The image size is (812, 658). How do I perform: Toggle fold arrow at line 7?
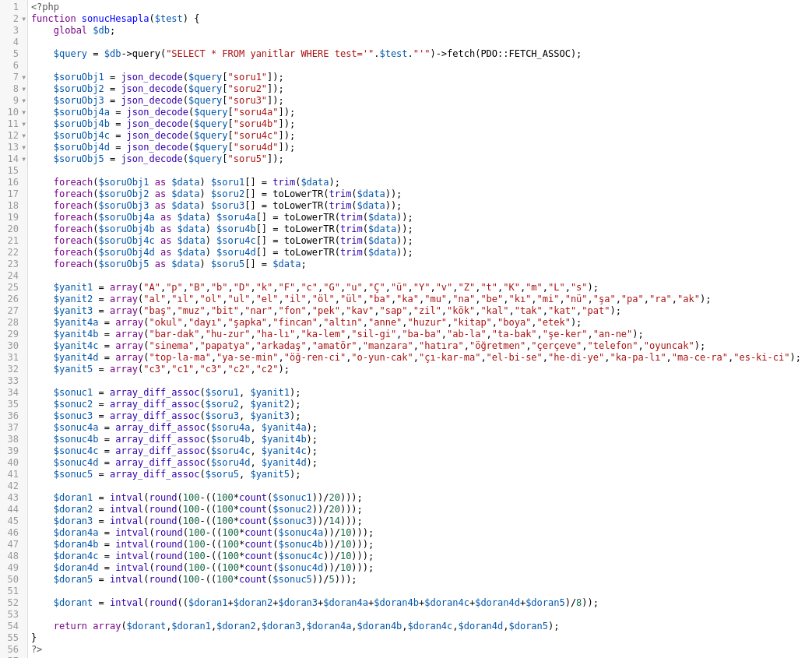click(x=24, y=78)
